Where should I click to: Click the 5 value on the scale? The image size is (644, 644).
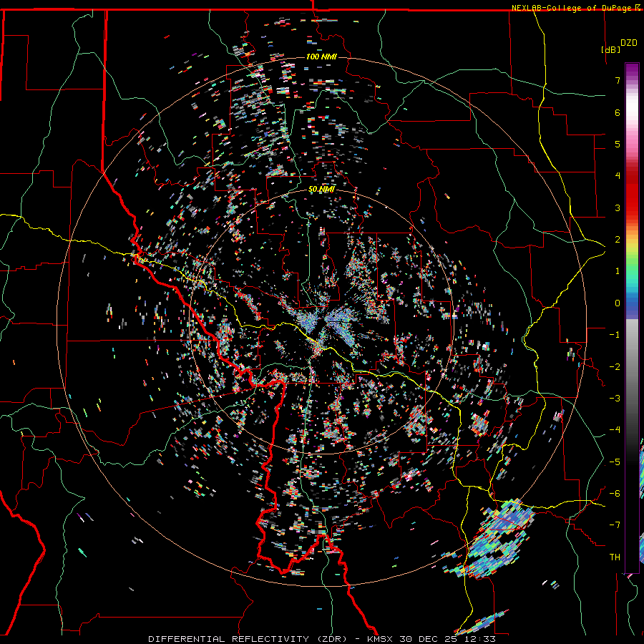(x=618, y=144)
